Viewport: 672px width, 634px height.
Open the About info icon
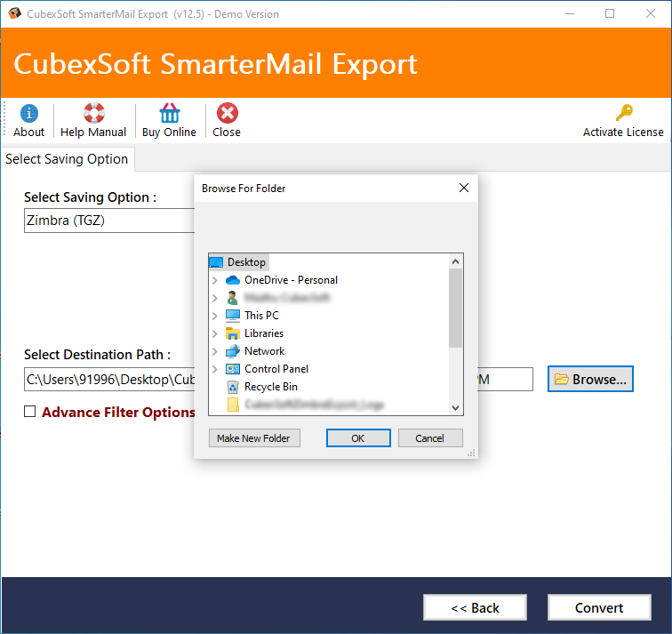coord(28,114)
